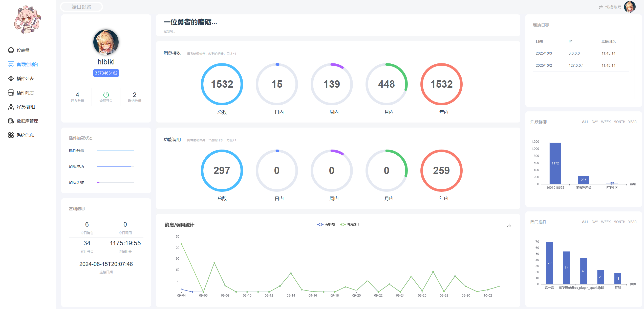The image size is (644, 315).
Task: Open the 好友/群组 page
Action: 25,107
